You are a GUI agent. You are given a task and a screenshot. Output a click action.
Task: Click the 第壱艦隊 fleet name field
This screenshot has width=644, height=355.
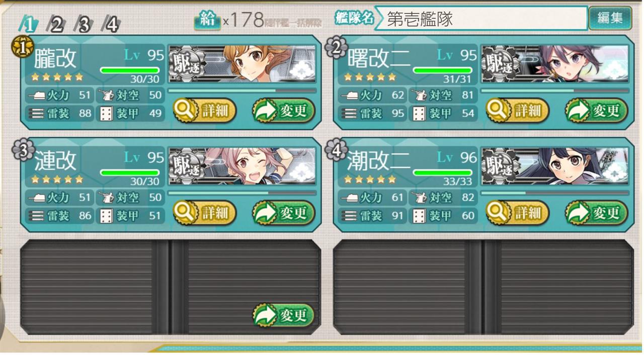(480, 19)
